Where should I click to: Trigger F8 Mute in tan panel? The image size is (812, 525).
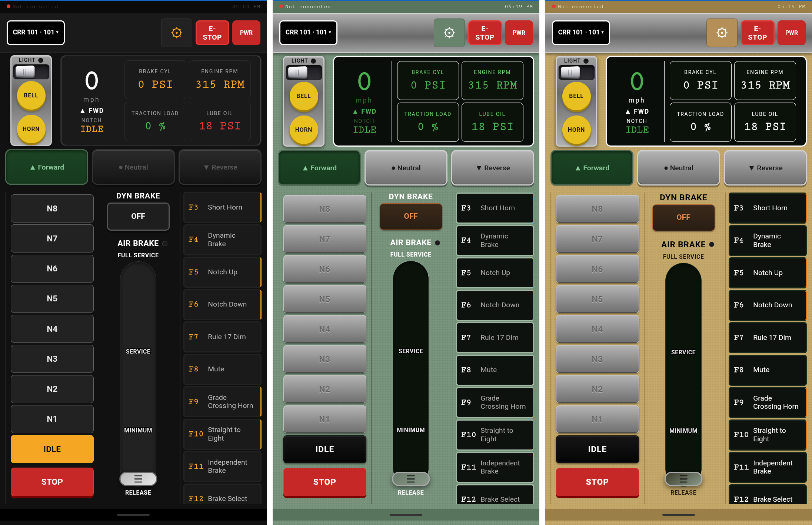(768, 370)
